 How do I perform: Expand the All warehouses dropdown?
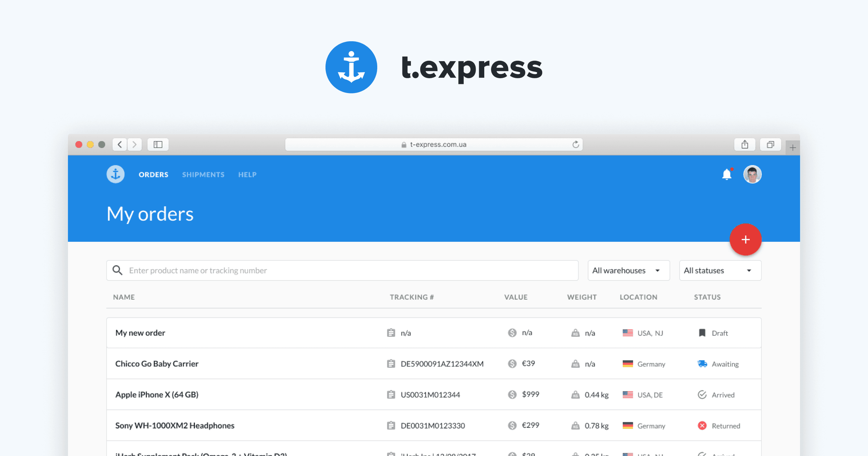[629, 270]
